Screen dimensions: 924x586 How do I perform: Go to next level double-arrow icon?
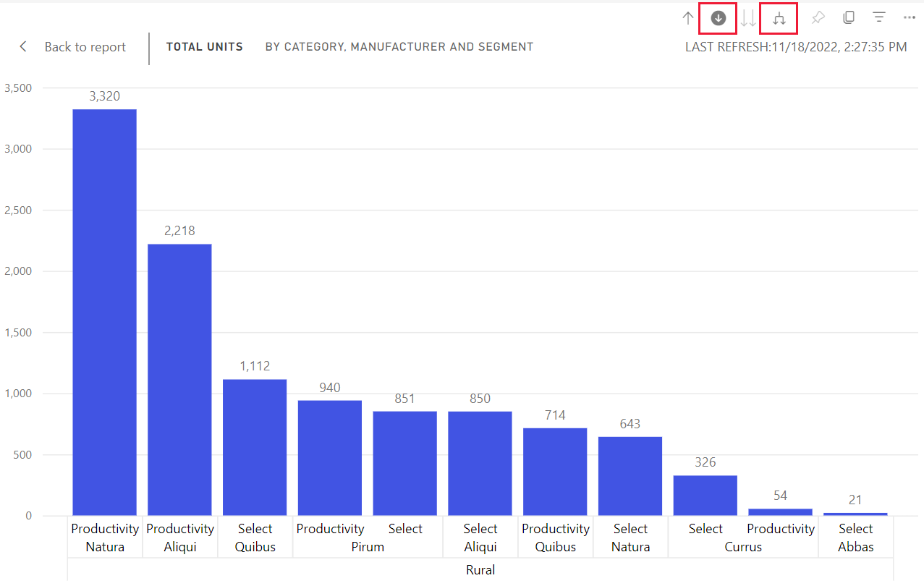(x=748, y=19)
